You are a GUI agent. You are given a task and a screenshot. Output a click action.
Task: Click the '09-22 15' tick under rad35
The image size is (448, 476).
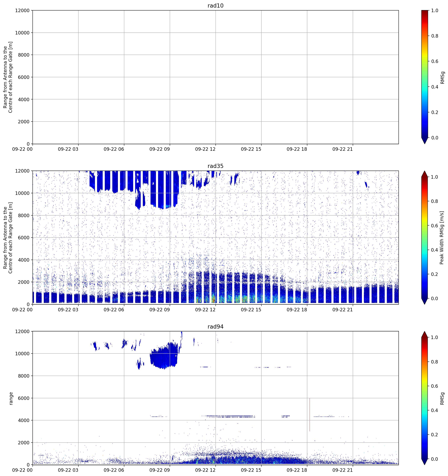(x=251, y=310)
